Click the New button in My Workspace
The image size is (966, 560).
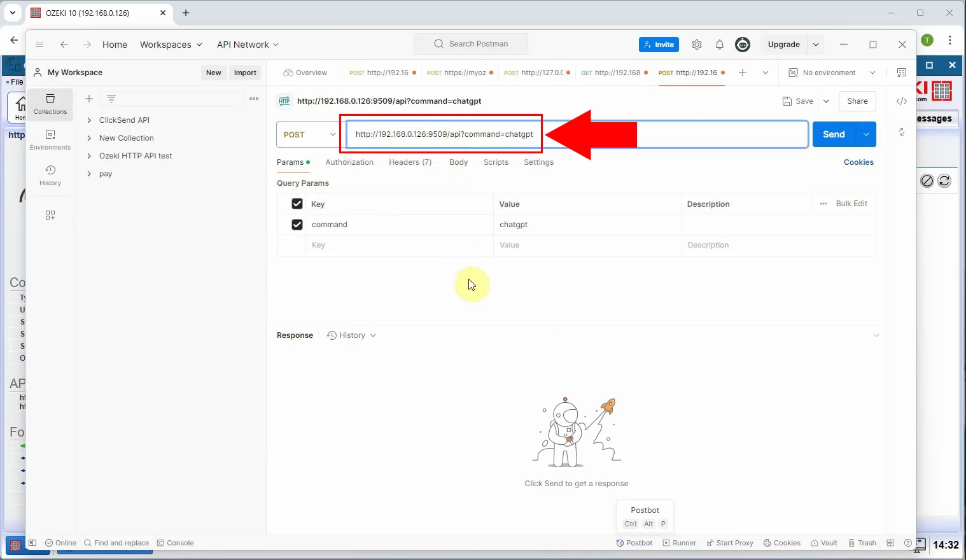coord(214,73)
